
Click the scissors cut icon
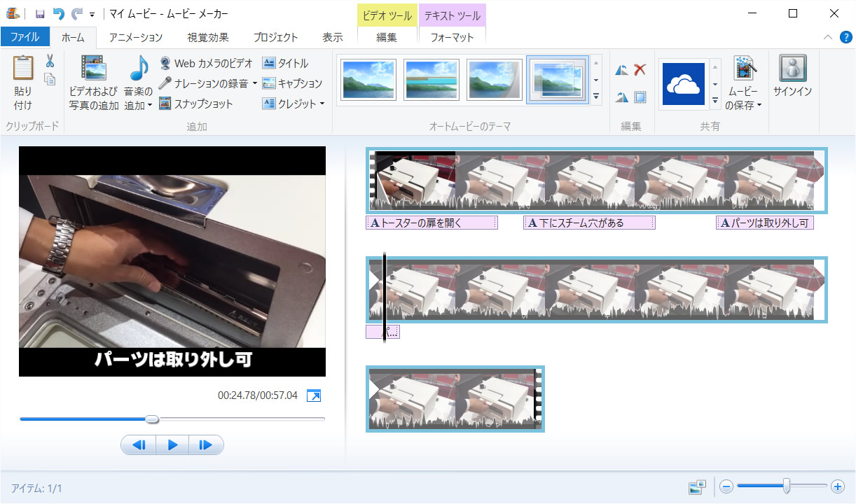50,62
